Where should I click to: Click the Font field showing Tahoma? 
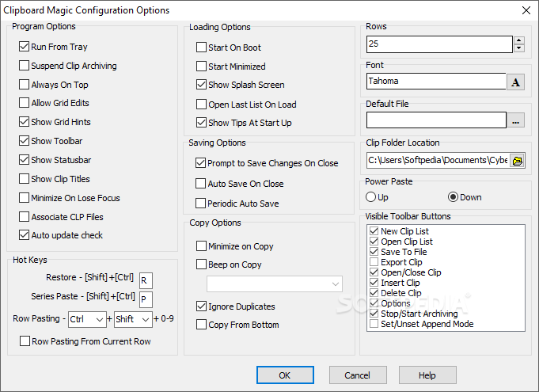[x=436, y=81]
